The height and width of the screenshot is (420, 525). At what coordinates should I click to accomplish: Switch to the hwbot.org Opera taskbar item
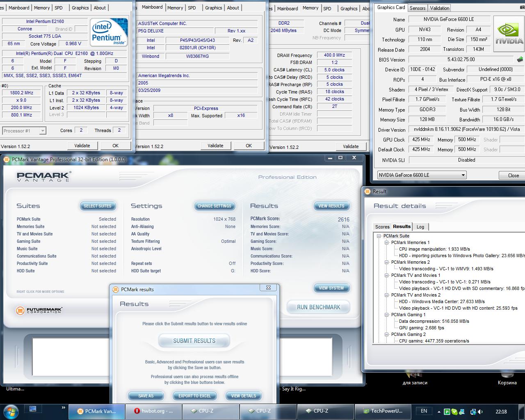(x=154, y=411)
